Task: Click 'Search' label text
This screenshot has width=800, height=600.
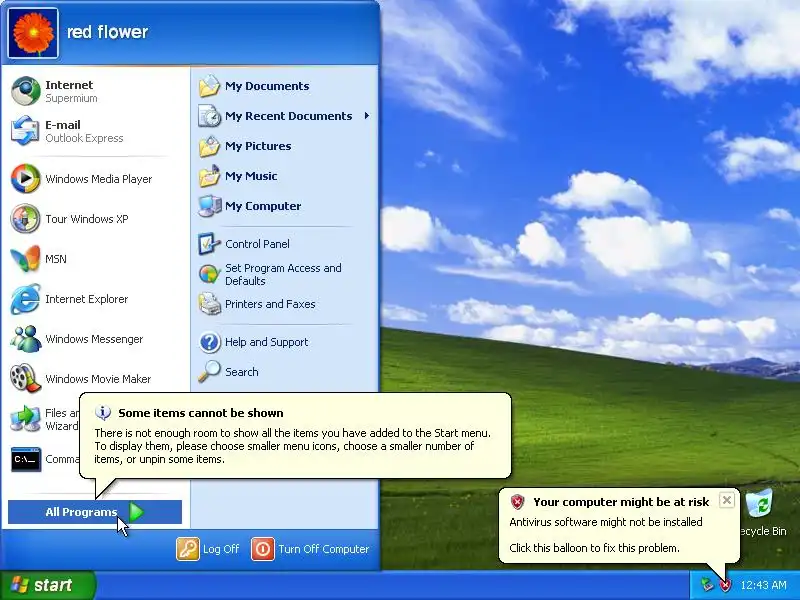Action: [x=241, y=372]
